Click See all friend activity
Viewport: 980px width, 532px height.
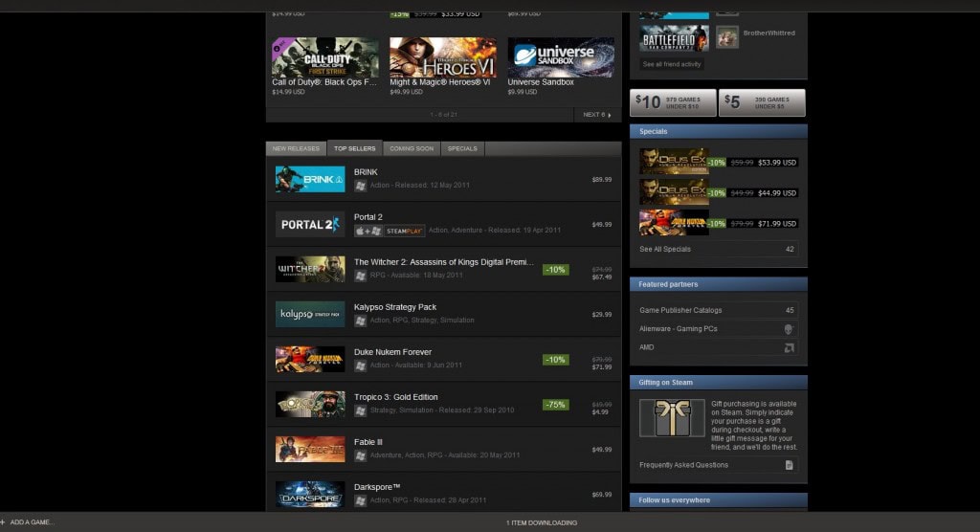(x=672, y=64)
